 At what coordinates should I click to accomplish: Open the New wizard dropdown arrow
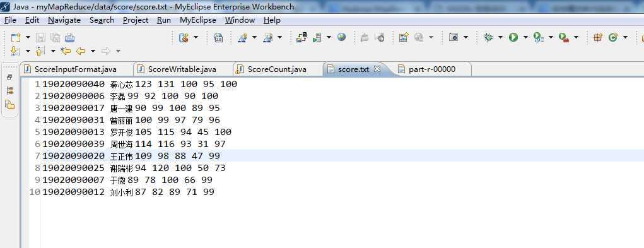pyautogui.click(x=28, y=37)
